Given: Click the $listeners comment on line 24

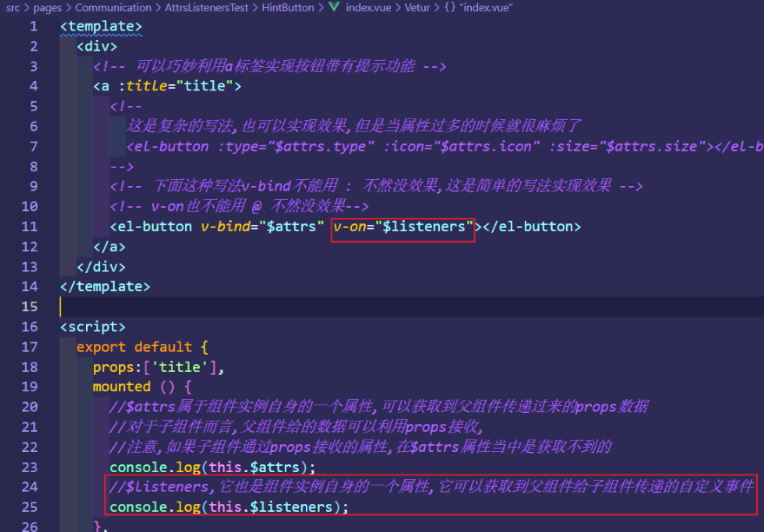Looking at the screenshot, I should click(x=432, y=487).
